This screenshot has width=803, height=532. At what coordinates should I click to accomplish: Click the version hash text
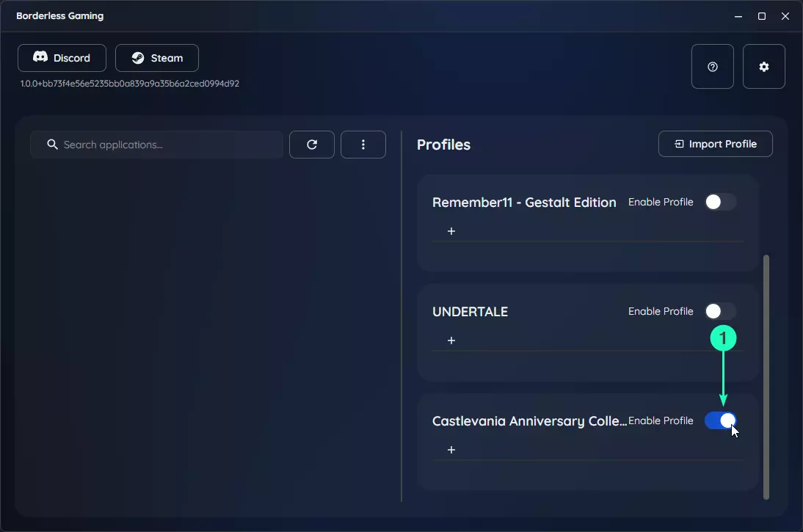130,84
